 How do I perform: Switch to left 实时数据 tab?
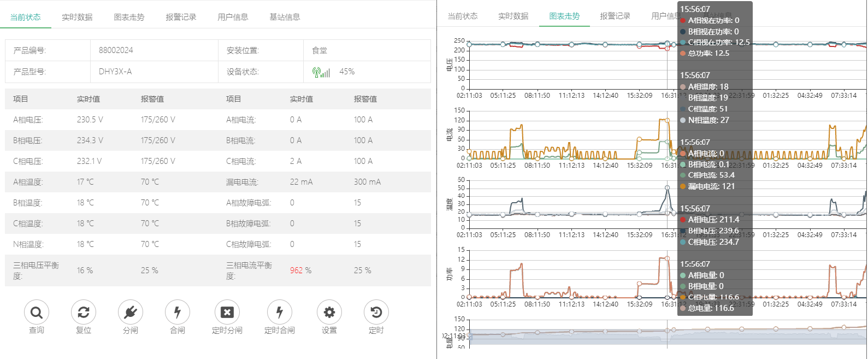(x=77, y=17)
